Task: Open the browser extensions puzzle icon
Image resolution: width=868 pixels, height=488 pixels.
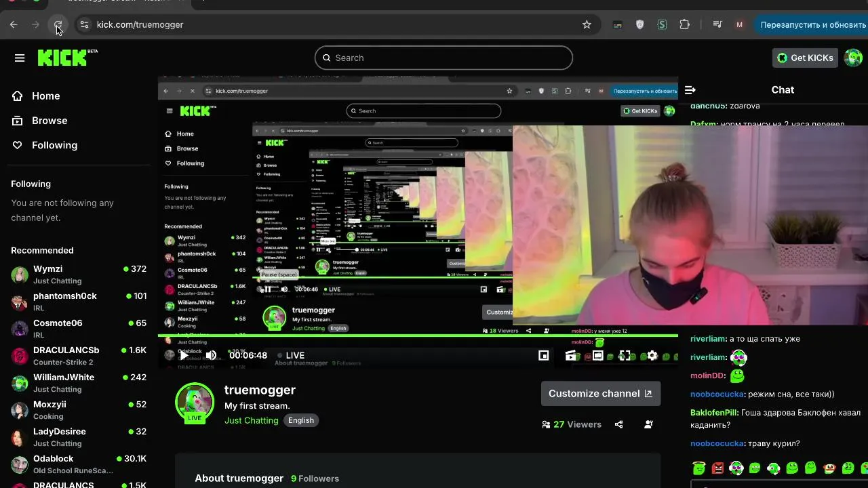Action: [684, 24]
